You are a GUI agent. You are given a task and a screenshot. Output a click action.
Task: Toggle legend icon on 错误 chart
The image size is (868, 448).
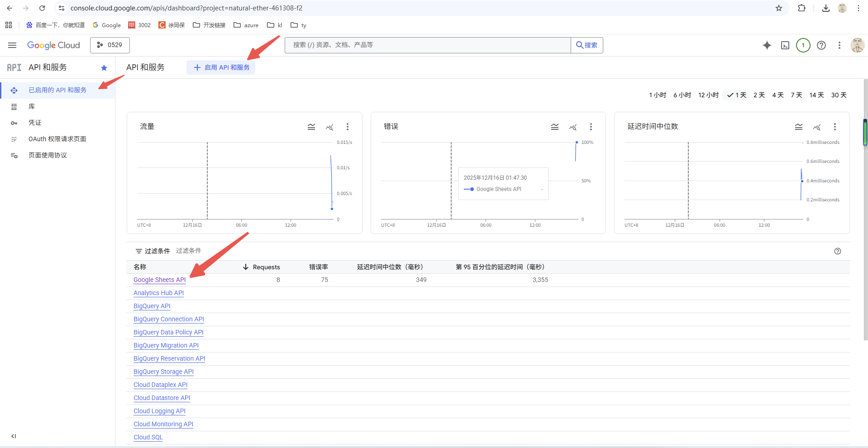pos(555,127)
